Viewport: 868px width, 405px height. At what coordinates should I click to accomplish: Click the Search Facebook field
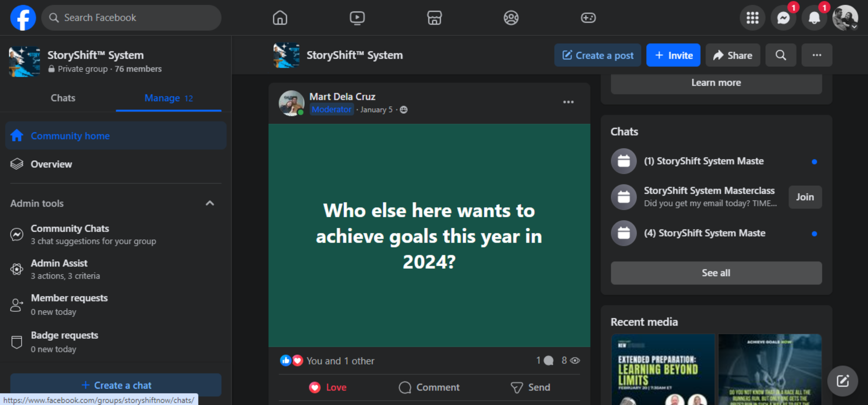coord(131,17)
